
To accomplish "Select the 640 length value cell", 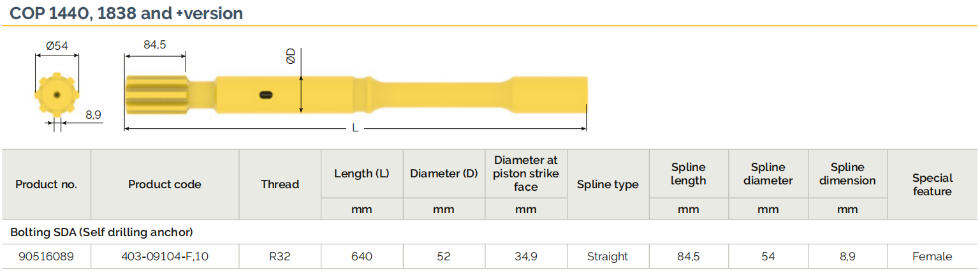I will coord(362,256).
